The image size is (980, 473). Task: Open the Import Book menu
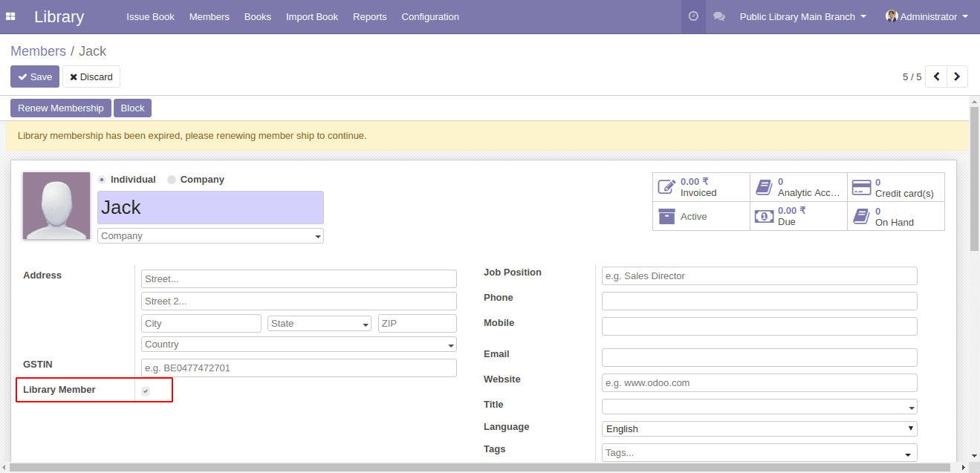point(312,16)
